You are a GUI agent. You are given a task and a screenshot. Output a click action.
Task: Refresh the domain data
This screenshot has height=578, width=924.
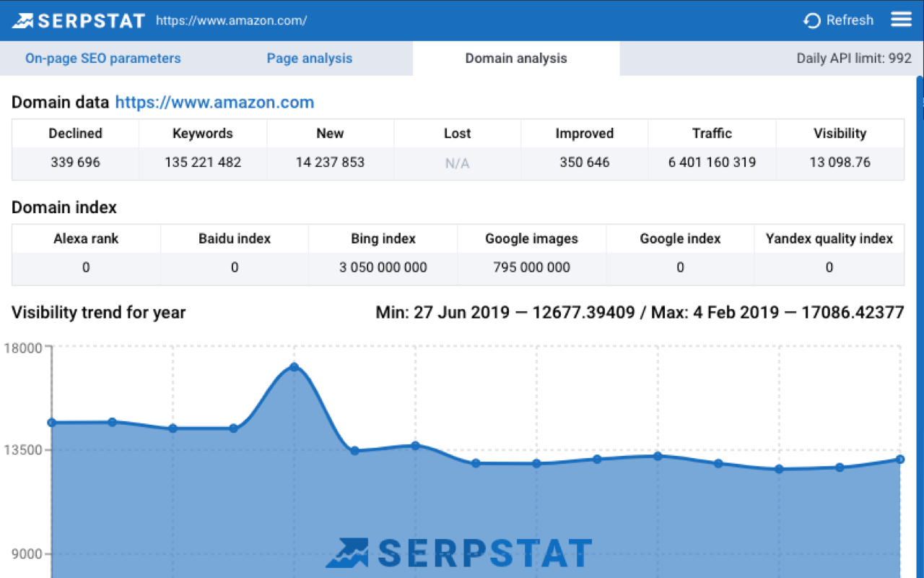[838, 20]
